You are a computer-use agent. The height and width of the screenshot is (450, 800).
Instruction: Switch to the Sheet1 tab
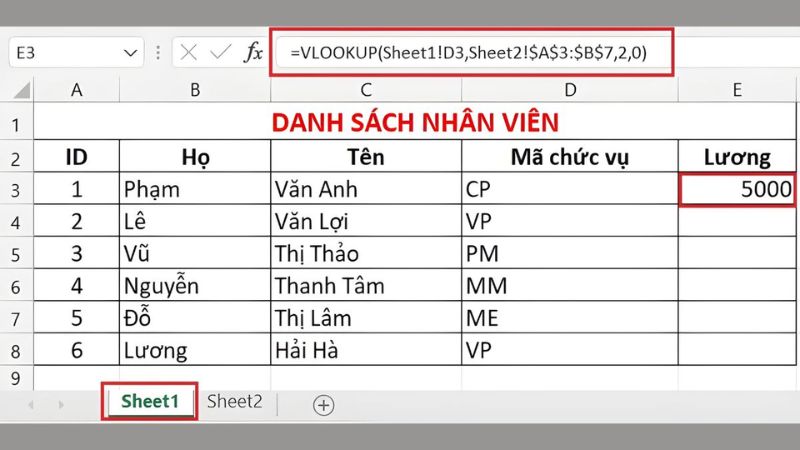click(150, 402)
